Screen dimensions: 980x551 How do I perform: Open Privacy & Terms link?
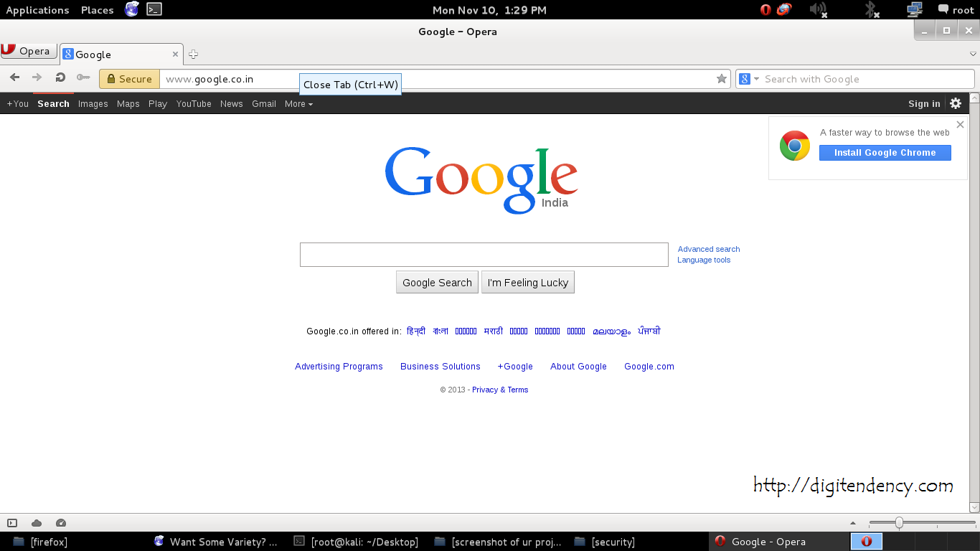click(500, 390)
